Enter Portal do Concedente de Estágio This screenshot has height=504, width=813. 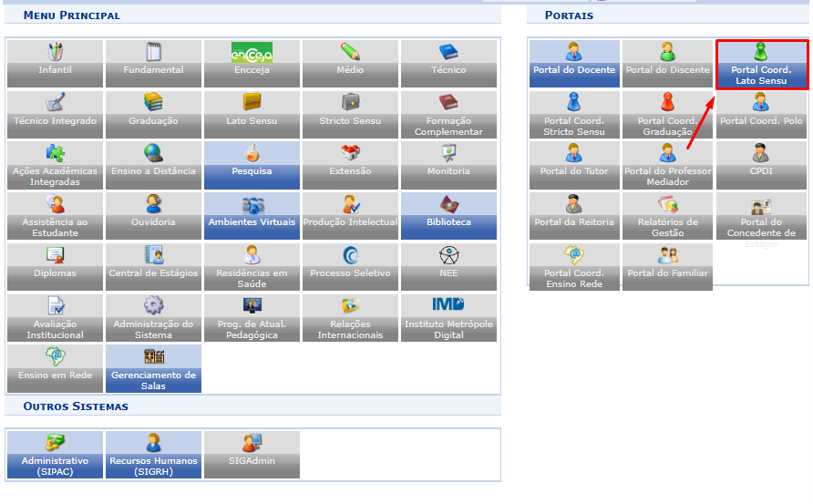tap(761, 216)
